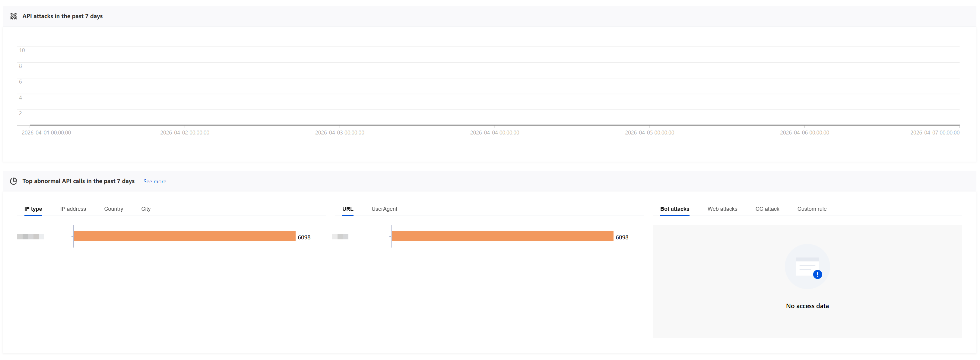The width and height of the screenshot is (980, 360).
Task: Select the Custom rule tab
Action: click(811, 209)
